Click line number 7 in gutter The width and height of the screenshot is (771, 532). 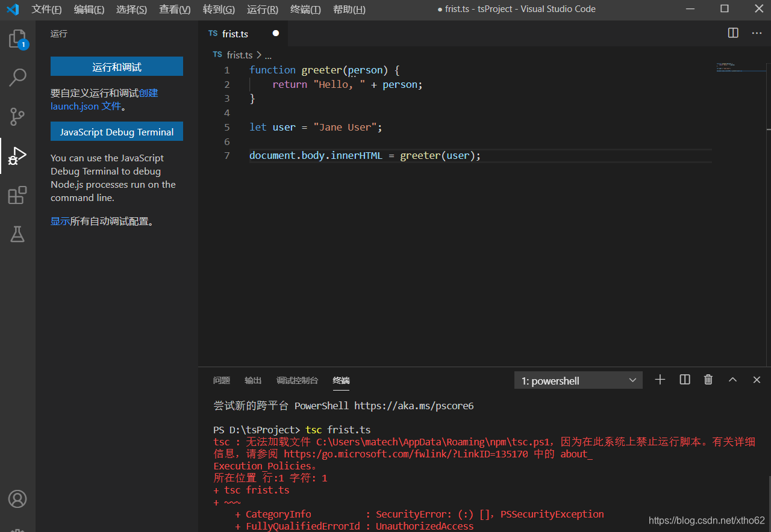(x=226, y=155)
